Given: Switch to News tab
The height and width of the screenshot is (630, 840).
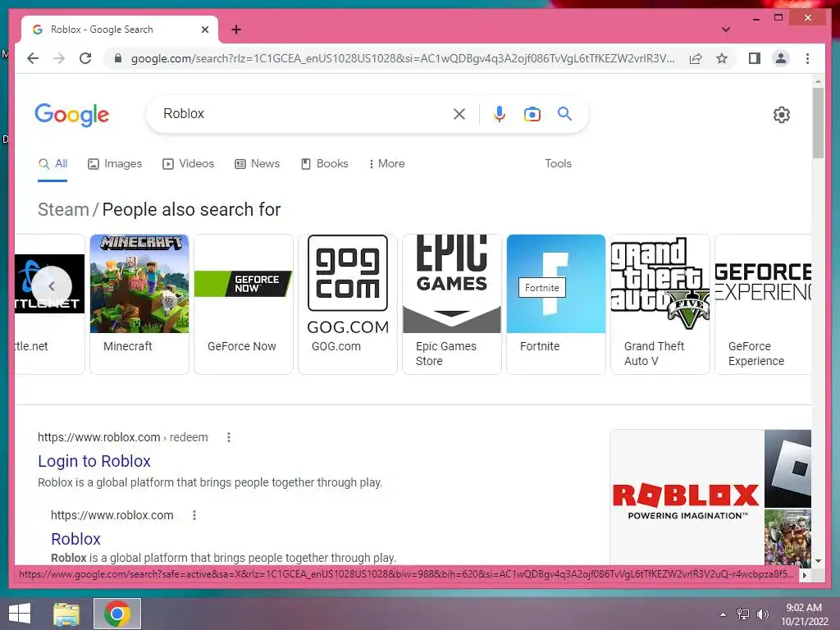Looking at the screenshot, I should (x=257, y=164).
